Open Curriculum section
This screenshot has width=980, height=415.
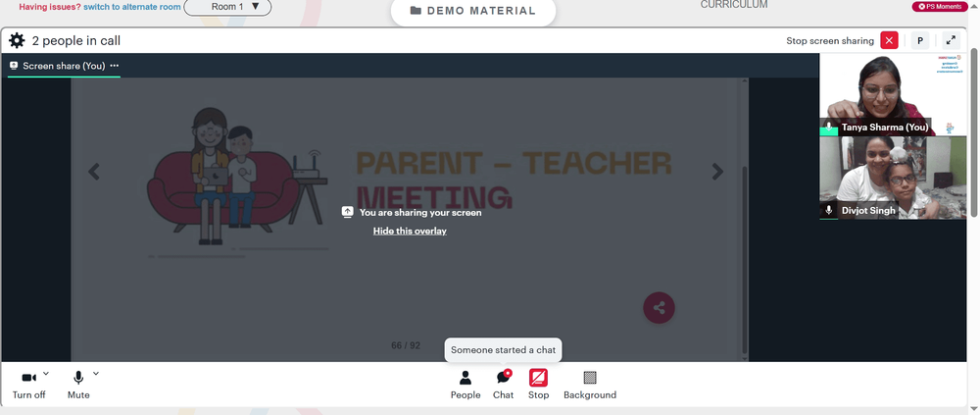[x=734, y=5]
